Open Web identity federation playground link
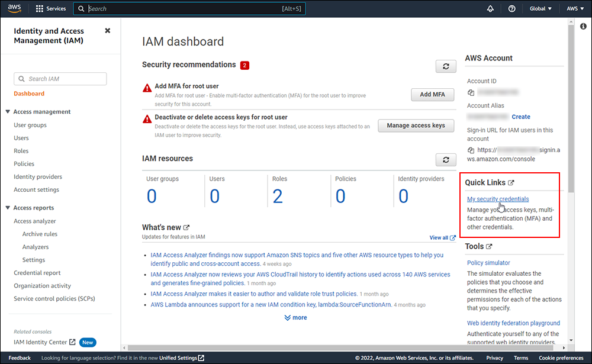The image size is (592, 364). pyautogui.click(x=513, y=323)
